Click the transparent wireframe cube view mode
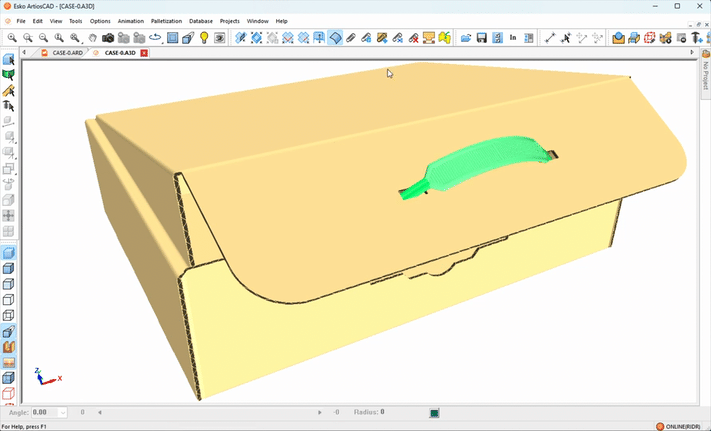 (x=8, y=315)
